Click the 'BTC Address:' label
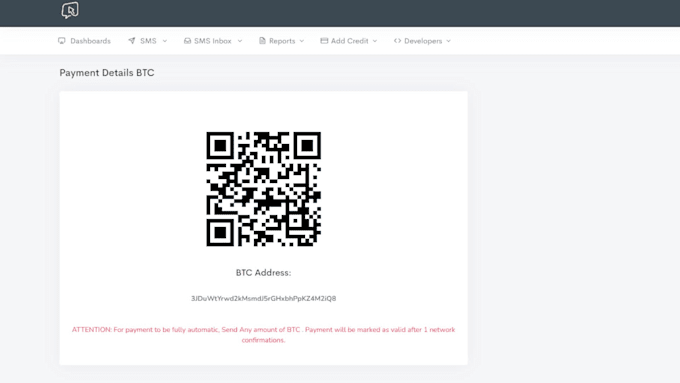 click(x=264, y=273)
